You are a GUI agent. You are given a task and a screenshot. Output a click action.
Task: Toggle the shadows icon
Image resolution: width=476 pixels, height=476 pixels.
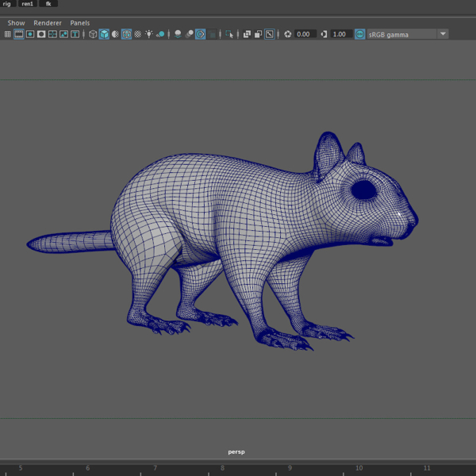tap(160, 34)
